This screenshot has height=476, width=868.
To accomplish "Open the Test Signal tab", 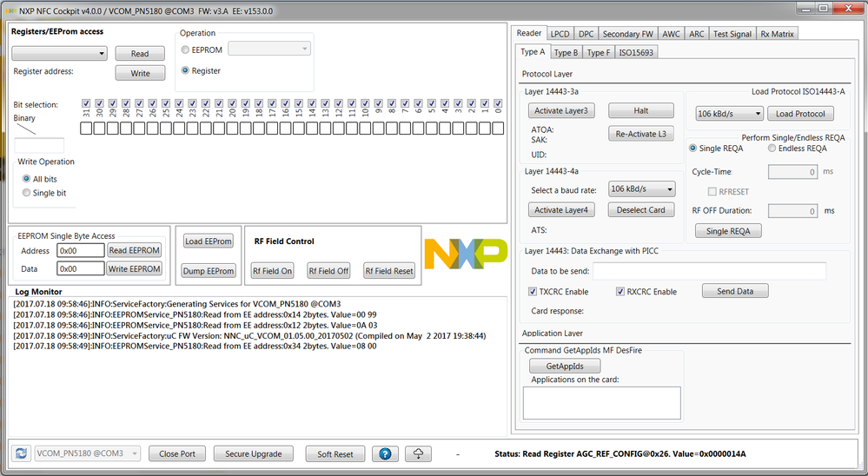I will pos(732,34).
